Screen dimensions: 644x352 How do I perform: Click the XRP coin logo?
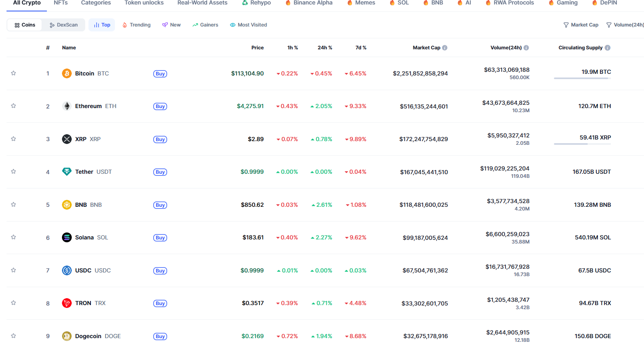tap(67, 139)
